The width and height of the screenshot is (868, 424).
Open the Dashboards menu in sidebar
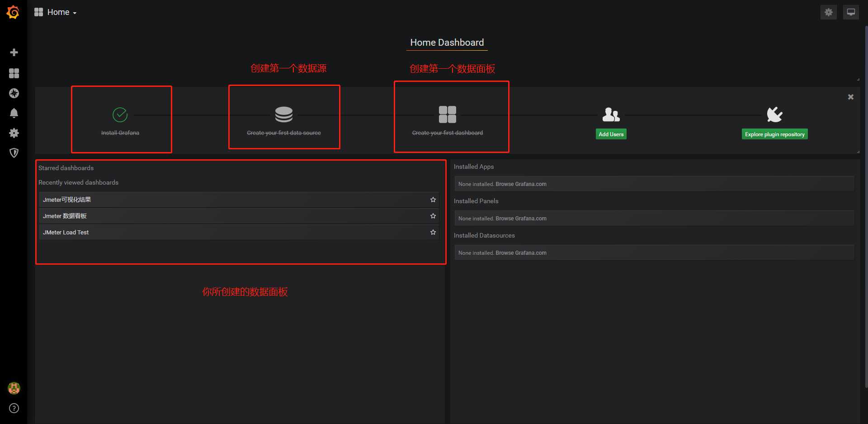pyautogui.click(x=14, y=73)
